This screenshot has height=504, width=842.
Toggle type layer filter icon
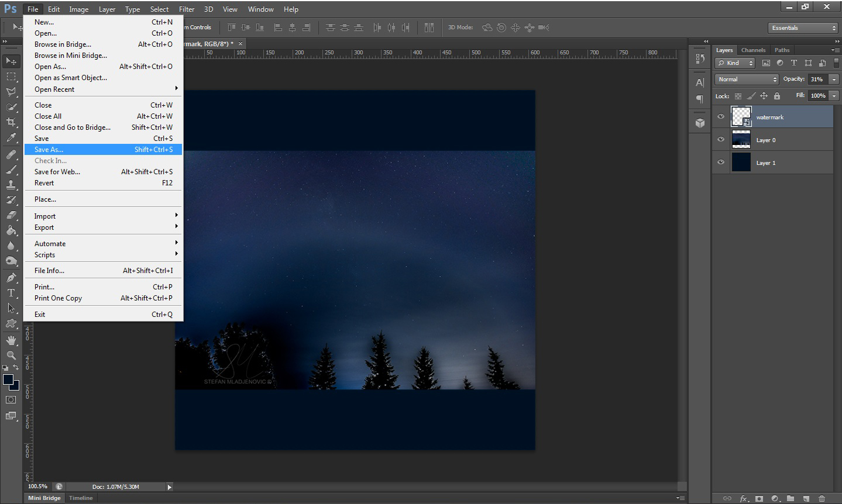point(794,63)
